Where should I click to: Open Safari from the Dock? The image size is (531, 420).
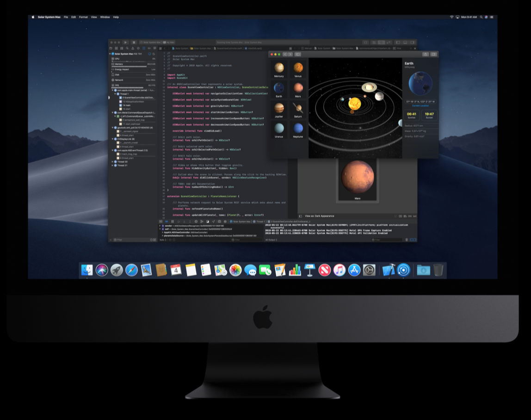[x=131, y=270]
